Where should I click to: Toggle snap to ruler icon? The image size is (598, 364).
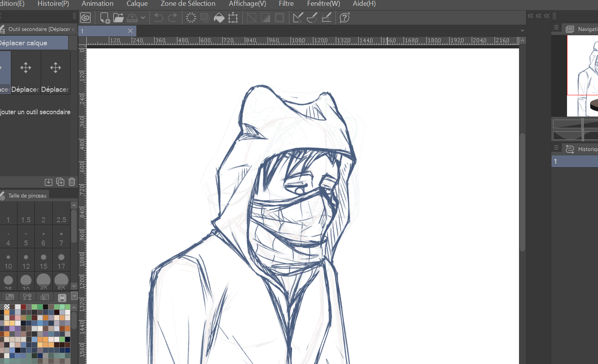(x=297, y=18)
